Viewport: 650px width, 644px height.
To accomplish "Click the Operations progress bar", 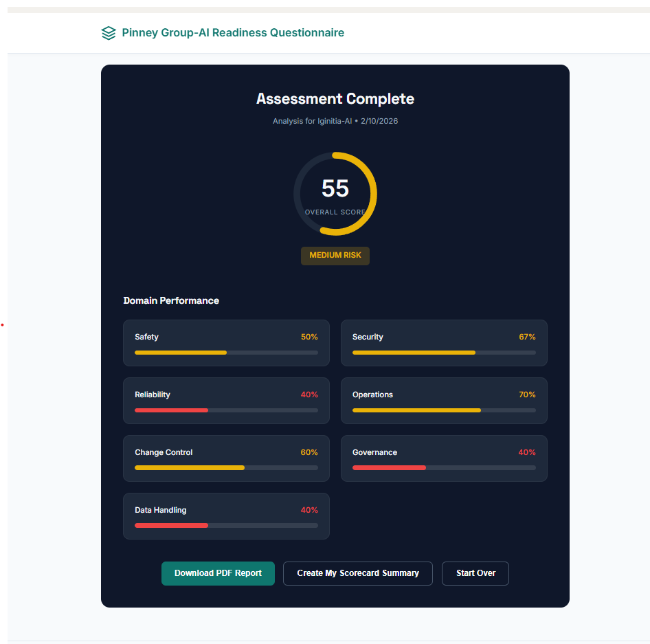I will pyautogui.click(x=444, y=410).
